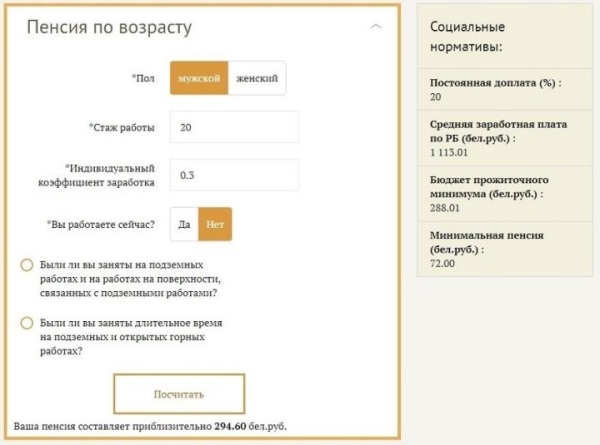
Task: Choose Да for currently working
Action: pyautogui.click(x=184, y=224)
